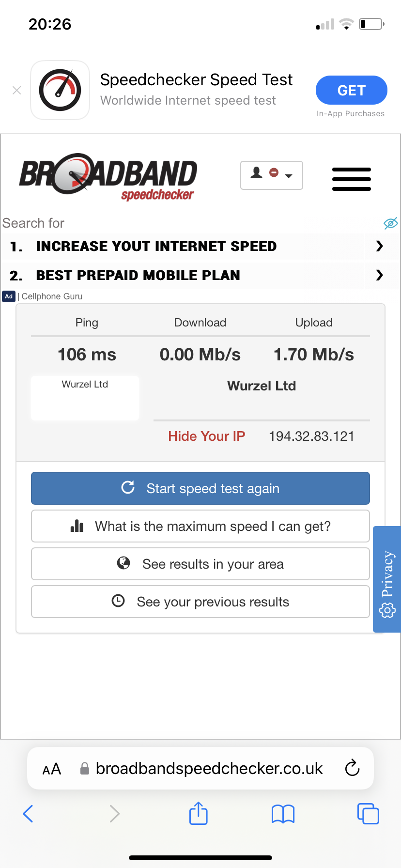Click the Broadband Speedchecker logo

click(x=108, y=177)
